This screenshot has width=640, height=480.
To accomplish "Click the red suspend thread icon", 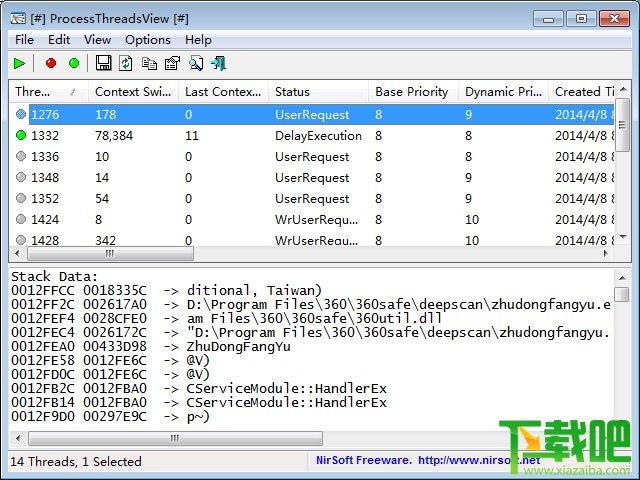I will [x=51, y=63].
